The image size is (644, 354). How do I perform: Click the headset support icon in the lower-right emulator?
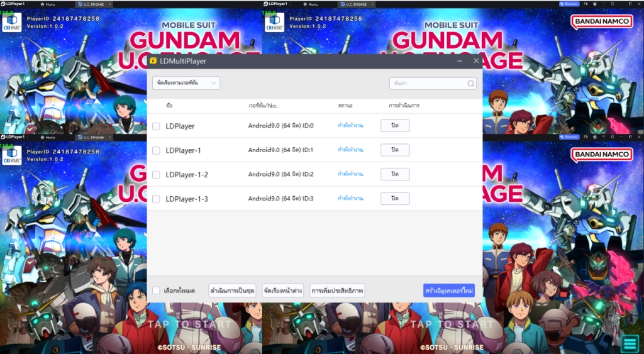586,136
